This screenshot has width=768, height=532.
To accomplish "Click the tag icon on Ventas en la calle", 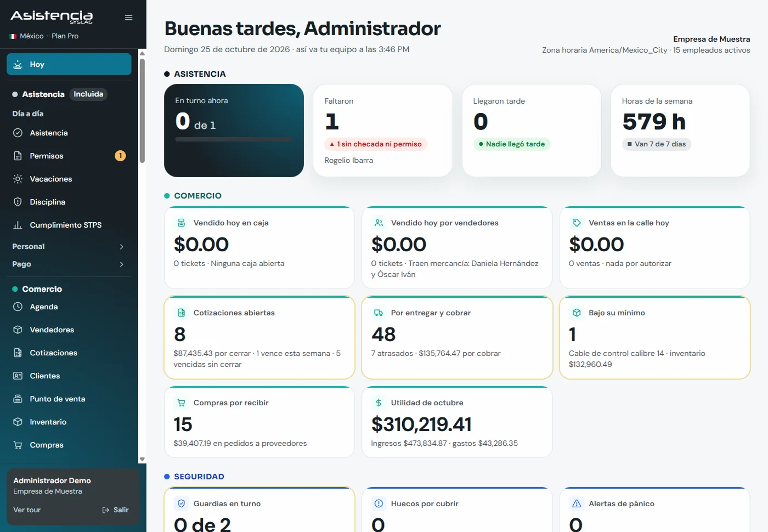I will pos(577,223).
